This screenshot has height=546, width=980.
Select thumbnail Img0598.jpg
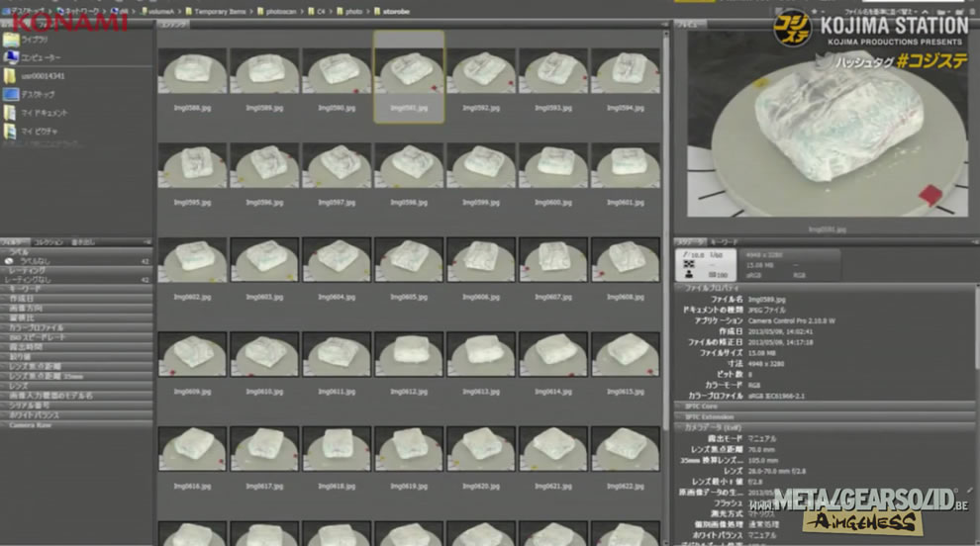410,165
